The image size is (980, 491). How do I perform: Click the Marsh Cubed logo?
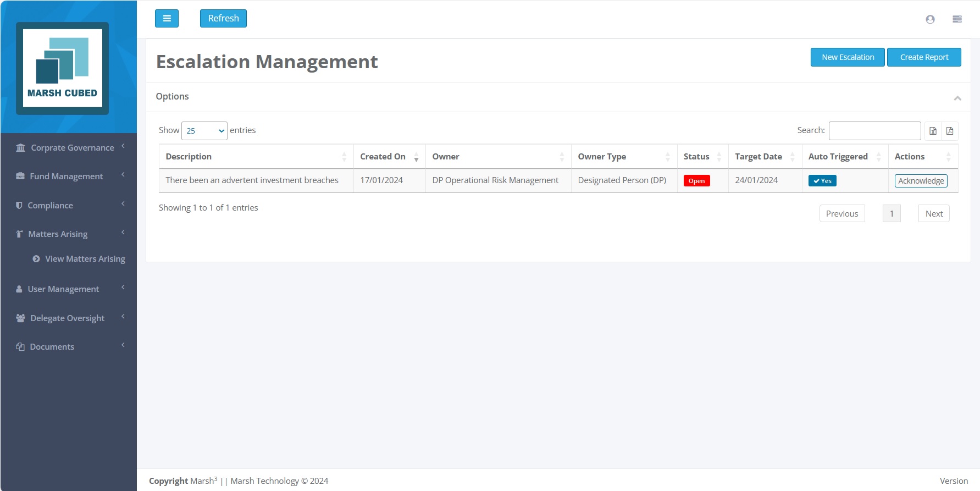[62, 69]
